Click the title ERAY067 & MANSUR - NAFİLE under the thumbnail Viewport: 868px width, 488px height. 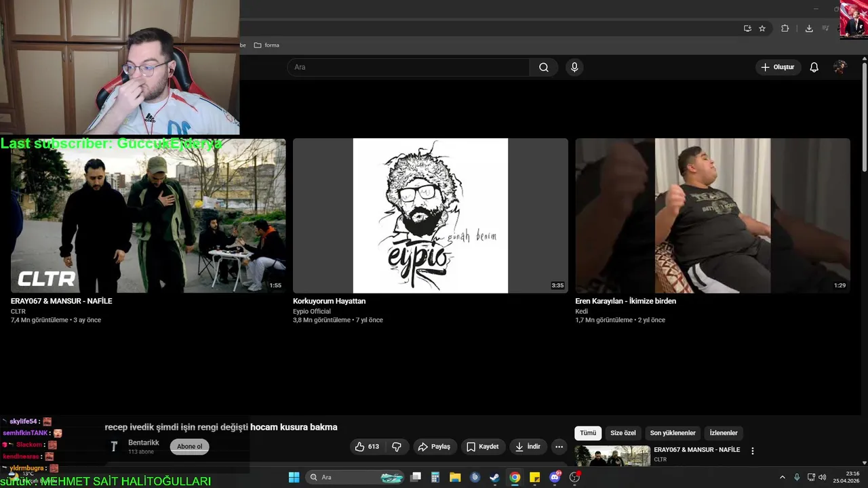click(x=62, y=301)
